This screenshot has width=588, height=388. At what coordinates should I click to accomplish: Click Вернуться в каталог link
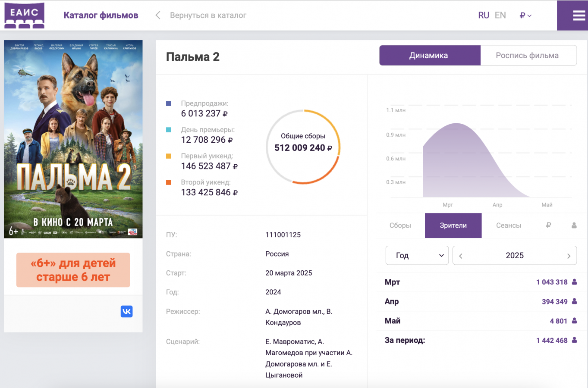(208, 16)
